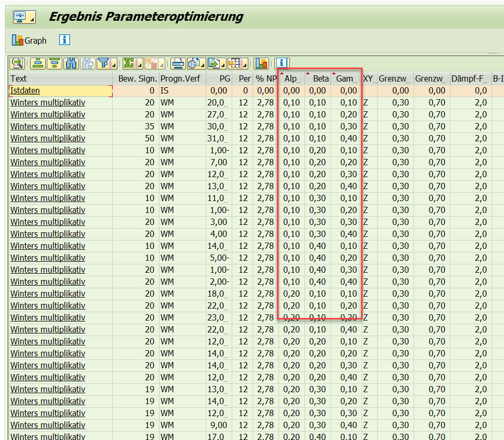This screenshot has width=504, height=440.
Task: Click the Find next binoculars icon
Action: point(87,63)
